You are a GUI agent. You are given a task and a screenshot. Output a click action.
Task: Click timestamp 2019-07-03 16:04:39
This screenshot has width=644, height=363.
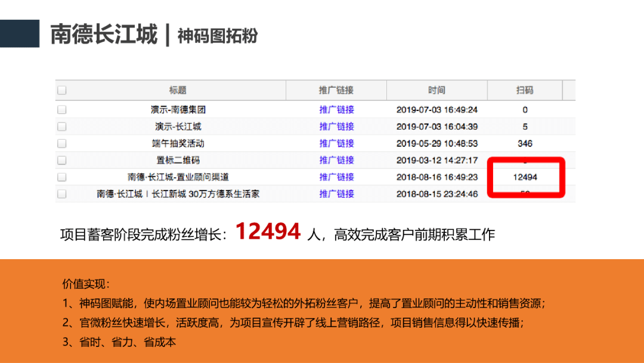pyautogui.click(x=437, y=127)
